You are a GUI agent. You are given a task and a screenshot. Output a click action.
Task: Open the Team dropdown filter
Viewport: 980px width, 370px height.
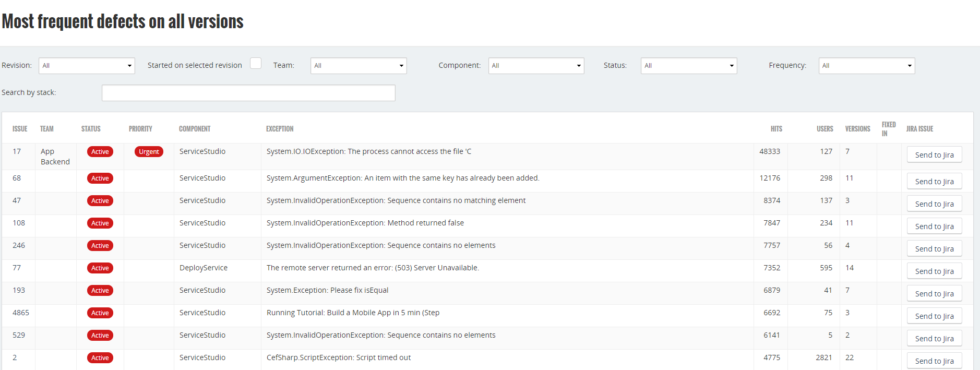click(358, 66)
